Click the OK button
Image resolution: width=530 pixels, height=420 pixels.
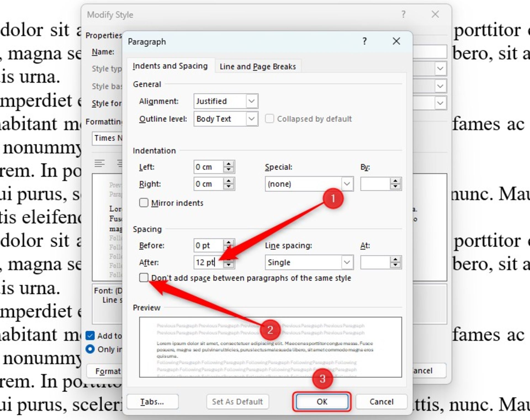click(x=322, y=401)
